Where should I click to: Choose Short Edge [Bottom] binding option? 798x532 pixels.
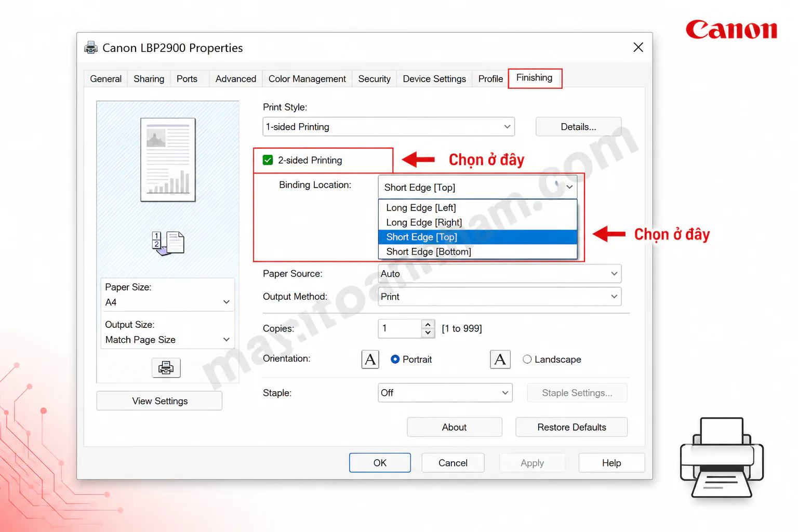(478, 251)
